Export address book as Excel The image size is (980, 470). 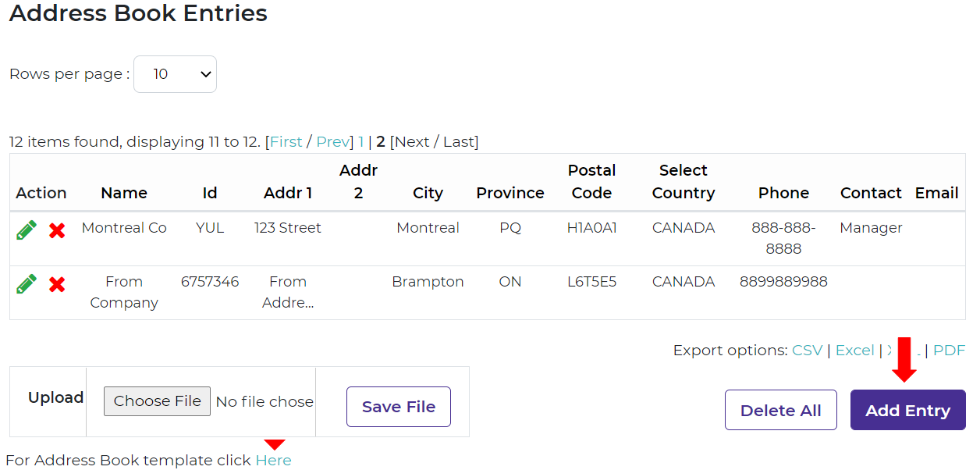tap(854, 351)
